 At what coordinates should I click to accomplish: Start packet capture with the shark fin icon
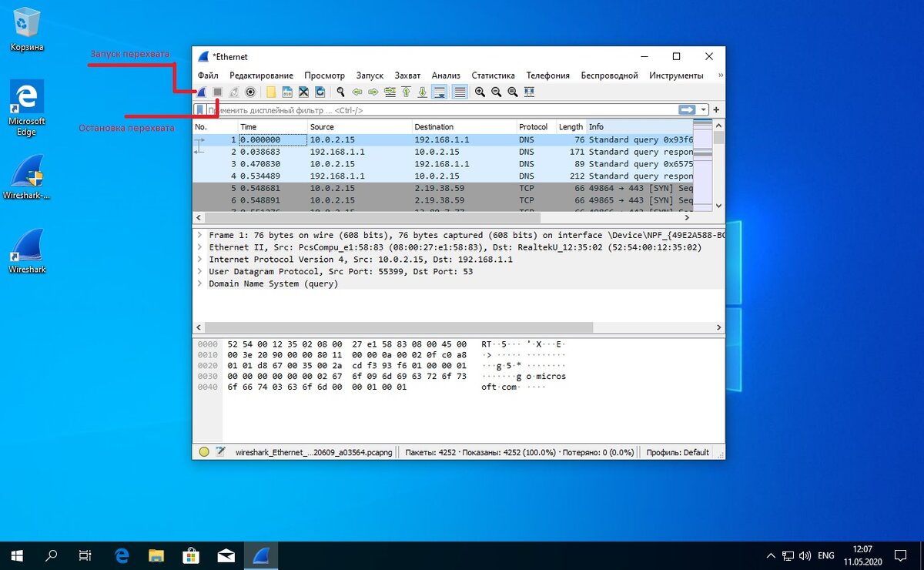[x=202, y=92]
